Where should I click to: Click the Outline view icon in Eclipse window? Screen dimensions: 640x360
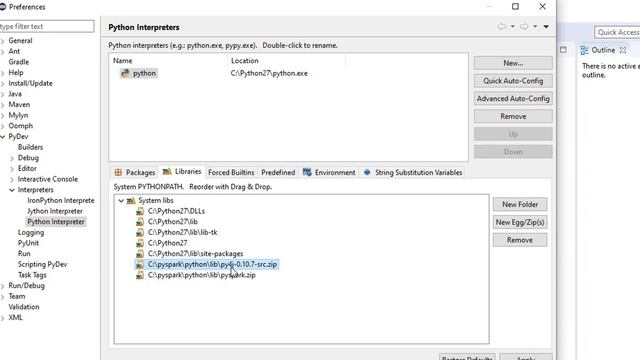tap(584, 50)
